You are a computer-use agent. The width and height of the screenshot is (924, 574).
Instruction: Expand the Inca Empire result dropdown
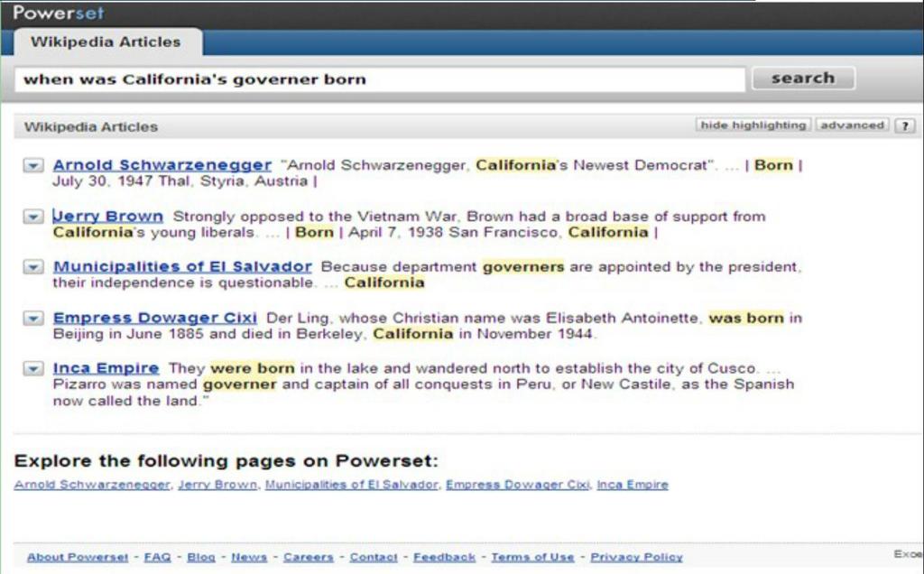point(33,369)
